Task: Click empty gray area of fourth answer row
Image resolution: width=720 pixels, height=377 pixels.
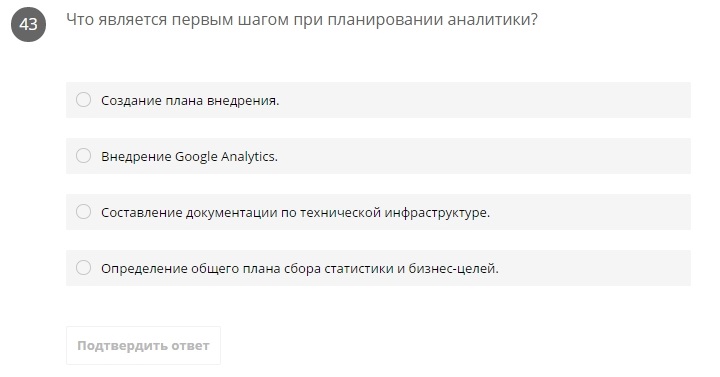Action: tap(595, 268)
